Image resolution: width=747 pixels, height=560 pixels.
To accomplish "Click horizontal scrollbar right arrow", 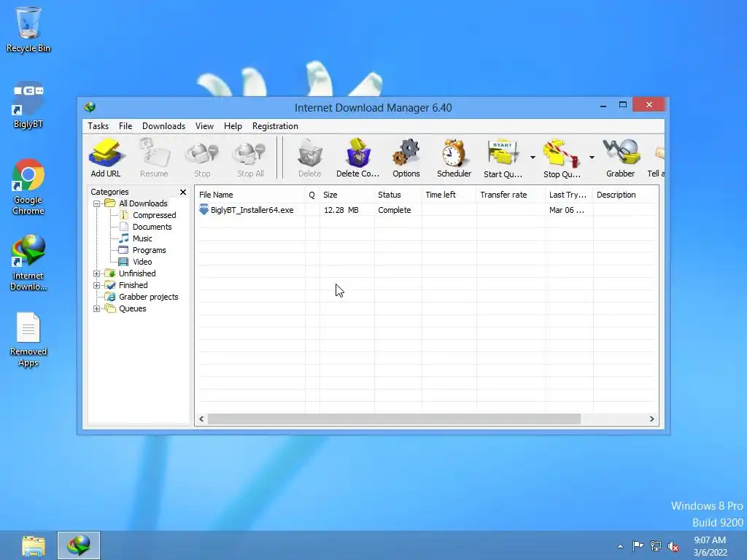I will (x=651, y=419).
